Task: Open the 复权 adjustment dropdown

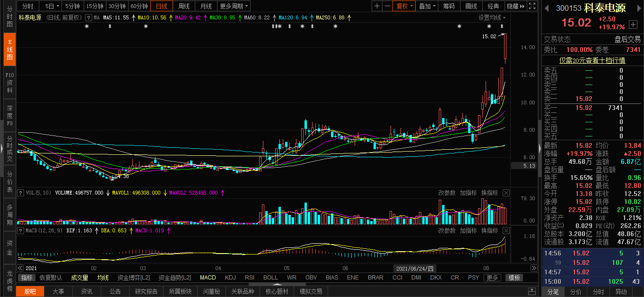Action: tap(404, 6)
